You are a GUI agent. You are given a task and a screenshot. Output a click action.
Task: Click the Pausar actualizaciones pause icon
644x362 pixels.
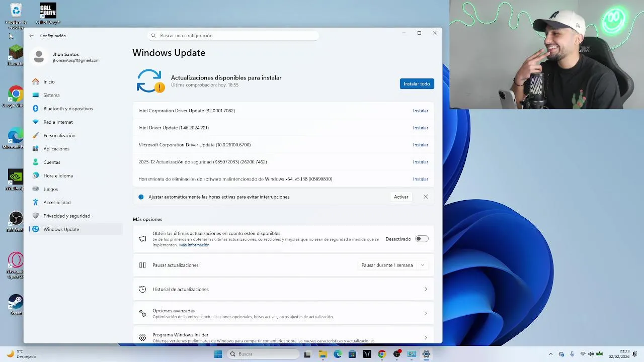pos(142,265)
